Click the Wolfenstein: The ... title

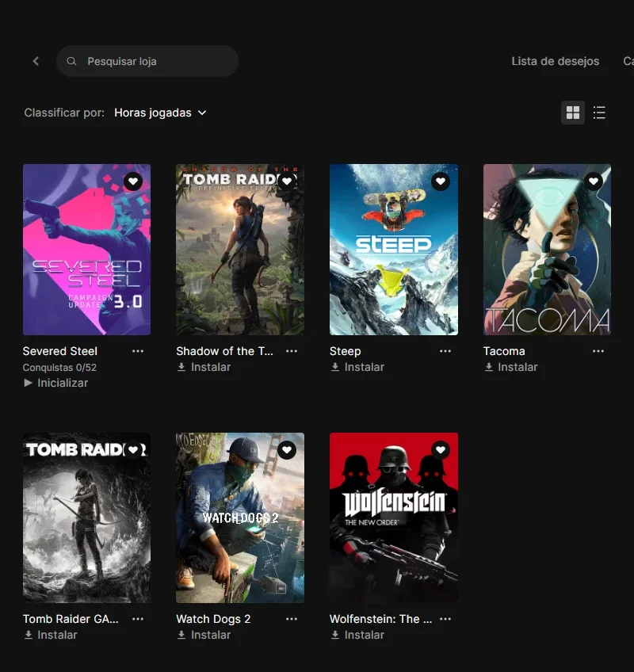click(380, 619)
